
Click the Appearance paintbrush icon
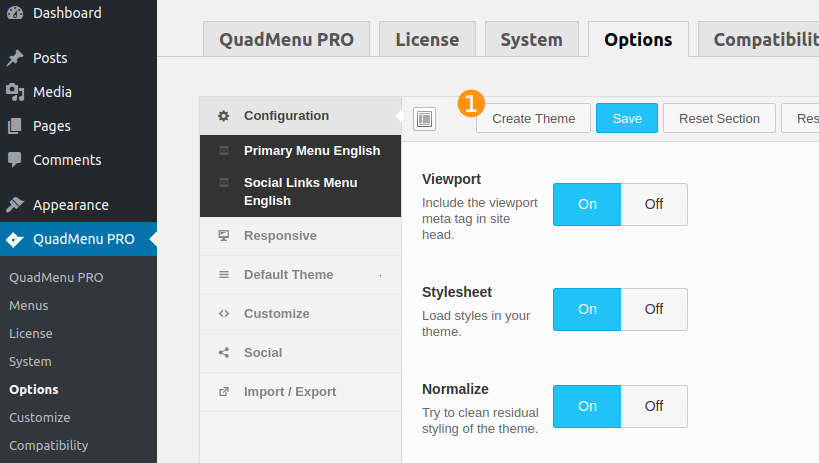15,205
